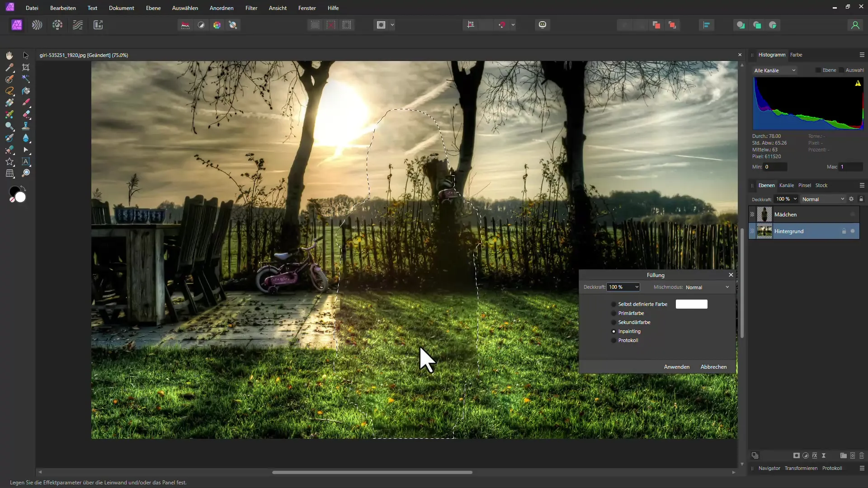Screen dimensions: 868x488
Task: Open the account icon
Action: (x=855, y=25)
